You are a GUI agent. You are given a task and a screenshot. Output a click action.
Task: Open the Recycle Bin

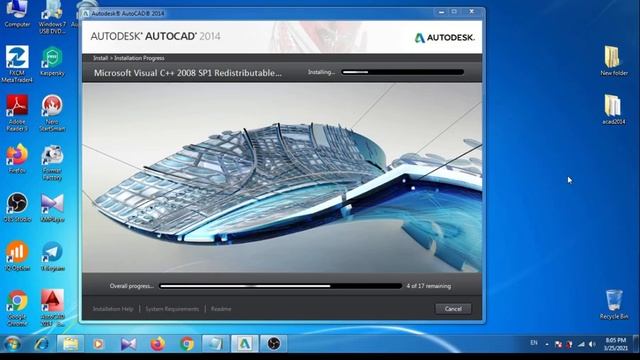[x=614, y=304]
